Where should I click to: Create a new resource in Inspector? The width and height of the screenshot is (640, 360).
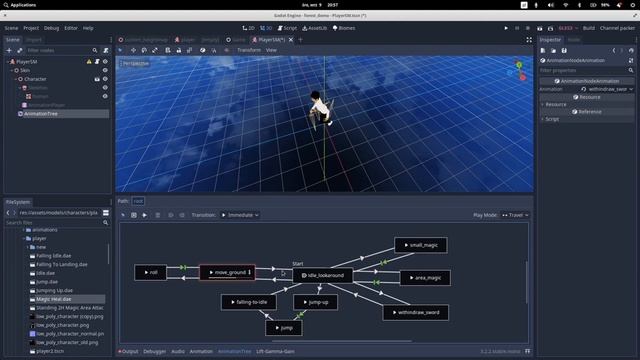543,51
